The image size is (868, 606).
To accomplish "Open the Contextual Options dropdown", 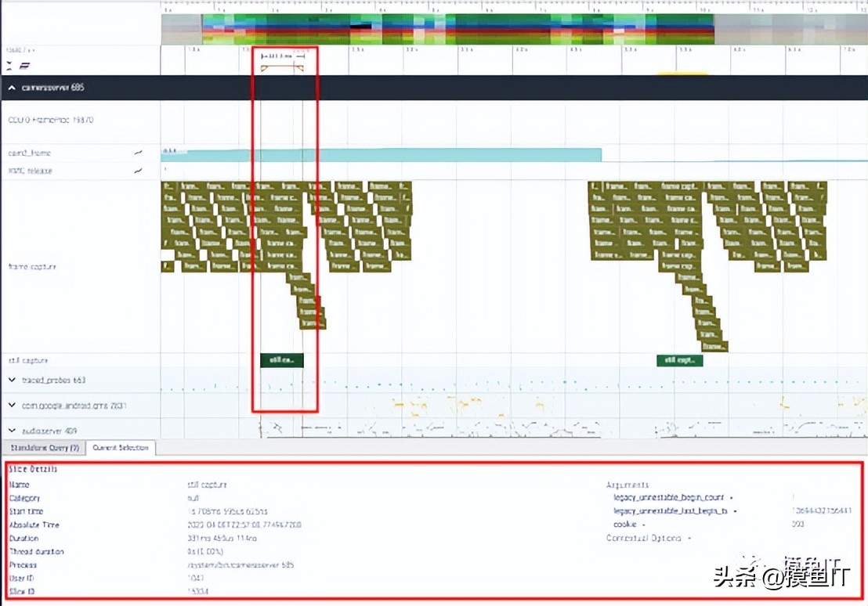I will click(x=689, y=538).
